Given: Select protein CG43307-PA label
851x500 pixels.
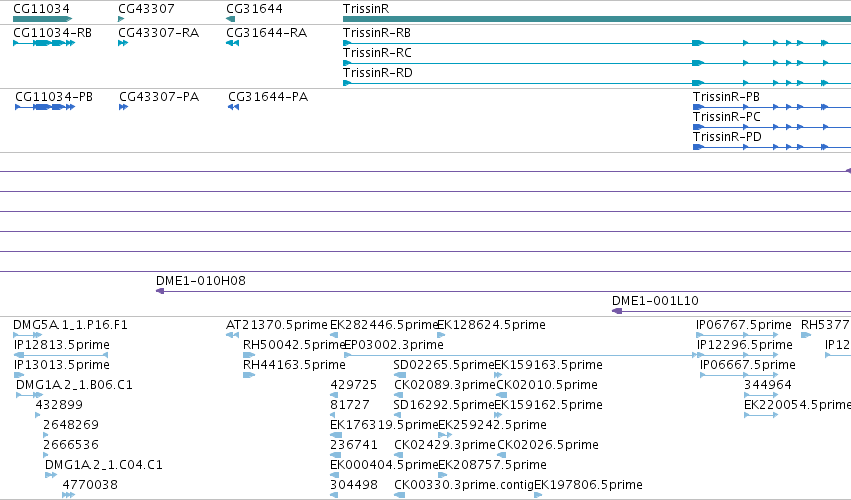Looking at the screenshot, I should click(159, 97).
